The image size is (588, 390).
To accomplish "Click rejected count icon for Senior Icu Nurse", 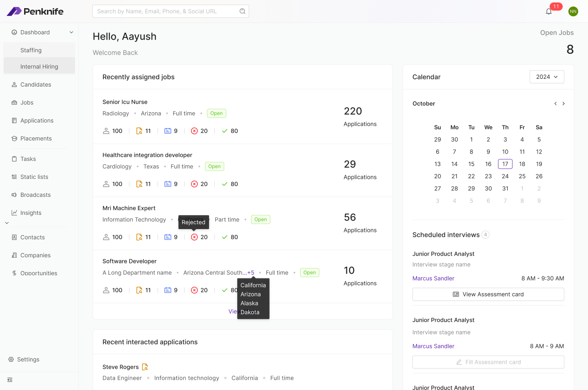I will pyautogui.click(x=194, y=131).
